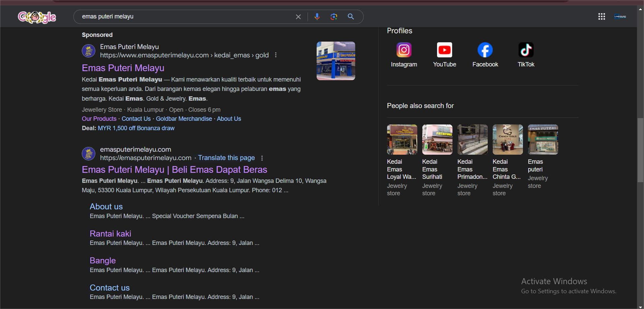Viewport: 644px width, 309px height.
Task: Click the magnifier search button
Action: coord(351,16)
